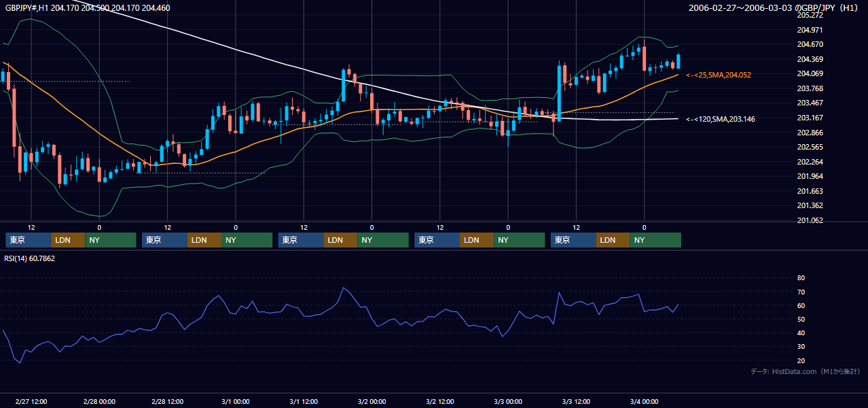Select the NY session block for 3/2
Viewport: 868px width, 408px height.
[520, 240]
